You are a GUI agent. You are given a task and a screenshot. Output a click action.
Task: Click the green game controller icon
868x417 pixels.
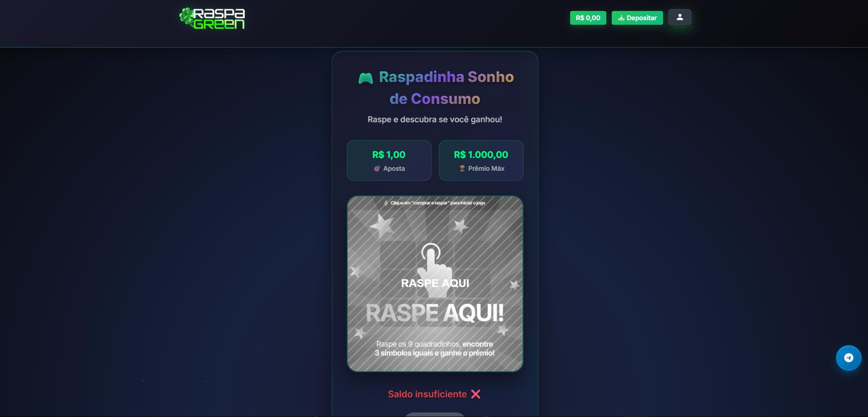[366, 78]
